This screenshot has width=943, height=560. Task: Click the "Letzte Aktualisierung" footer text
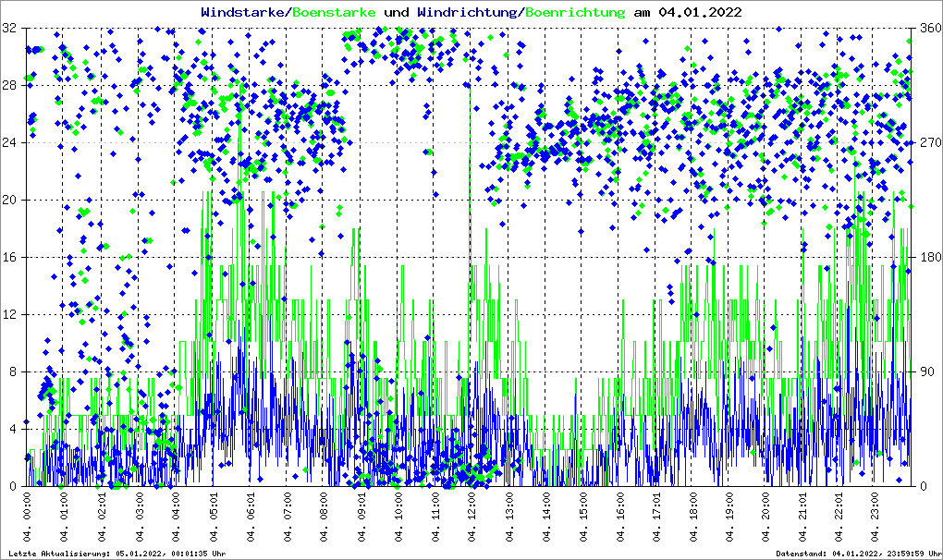[x=116, y=553]
